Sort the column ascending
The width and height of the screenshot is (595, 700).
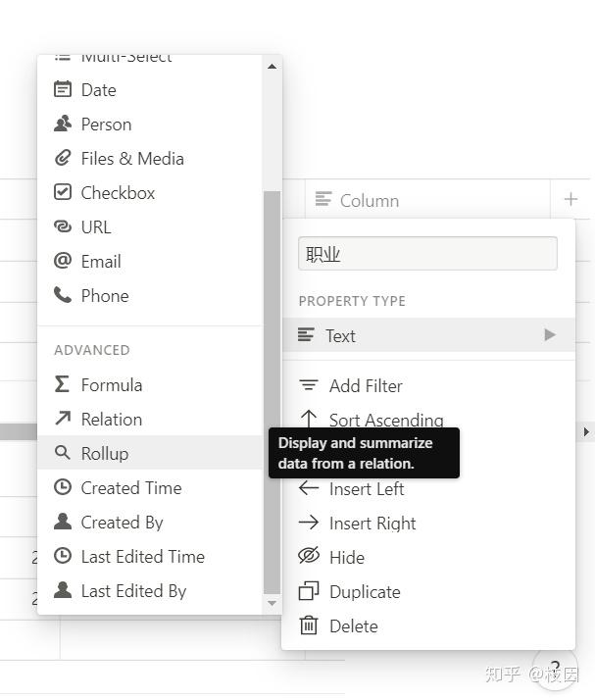[x=385, y=420]
